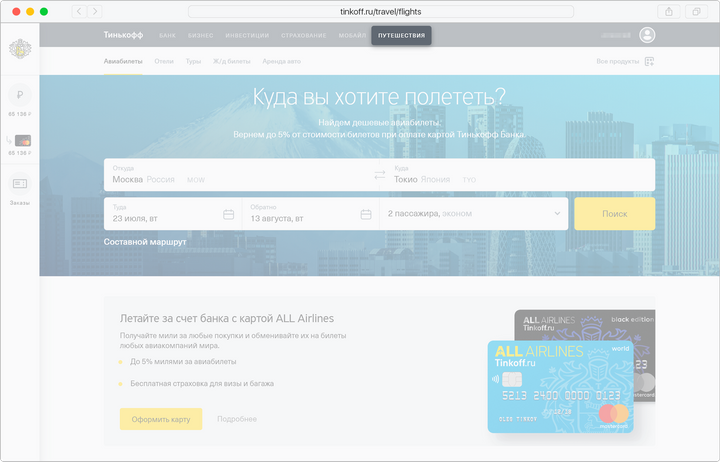
Task: Click the Куда field with Токио
Action: pyautogui.click(x=518, y=175)
